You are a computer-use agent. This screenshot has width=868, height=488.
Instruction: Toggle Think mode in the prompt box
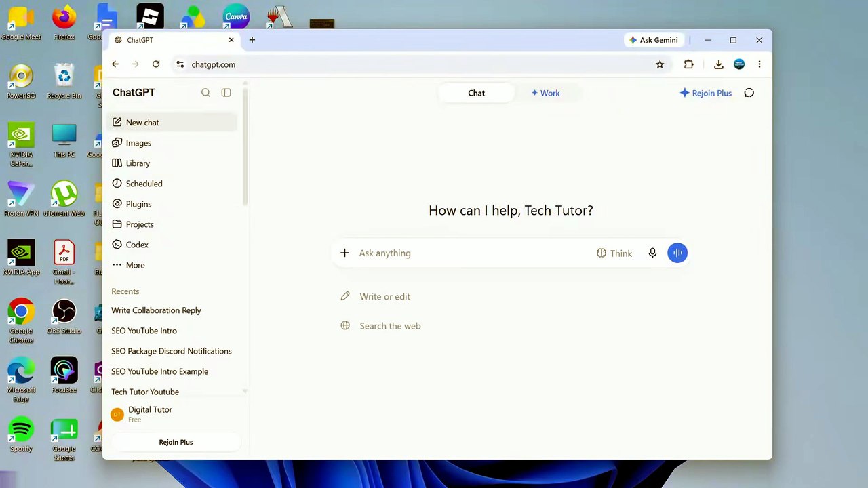(614, 253)
